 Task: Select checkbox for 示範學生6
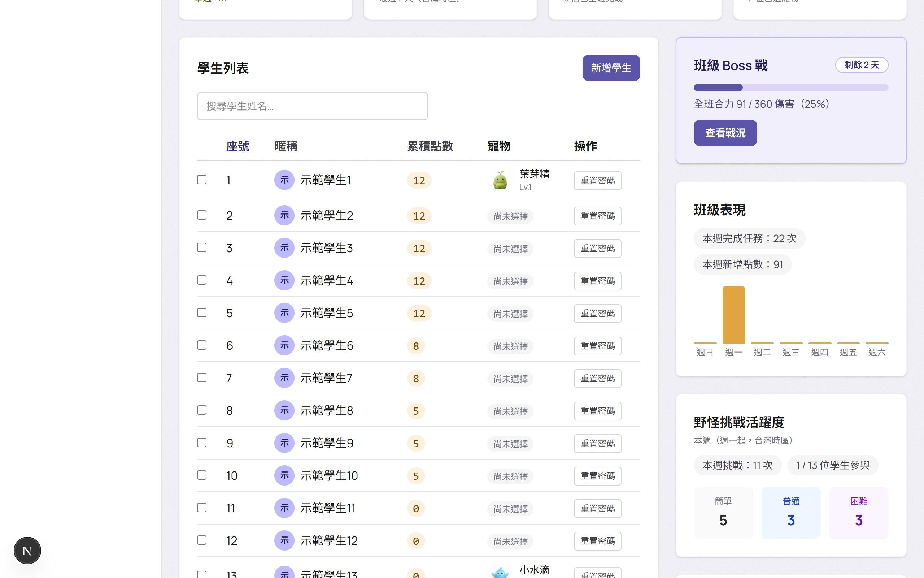point(202,345)
